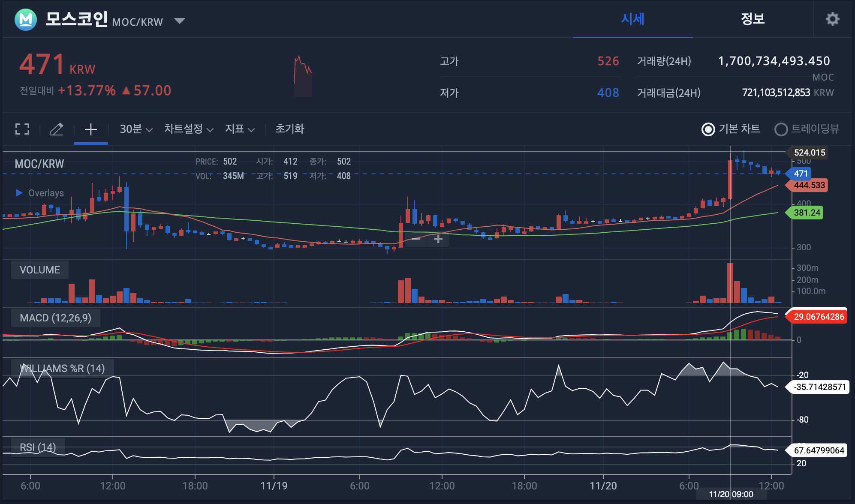The height and width of the screenshot is (504, 855).
Task: Click the 471 current price axis marker
Action: (x=800, y=174)
